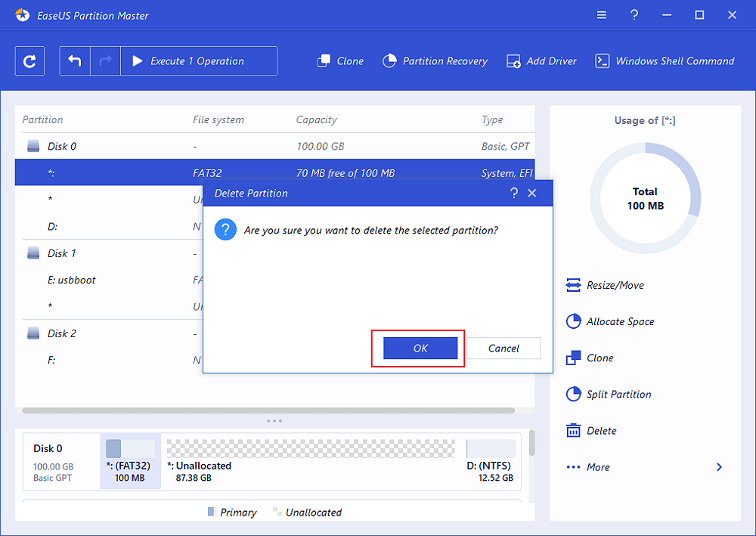Open Partition Recovery
This screenshot has height=536, width=756.
[435, 61]
